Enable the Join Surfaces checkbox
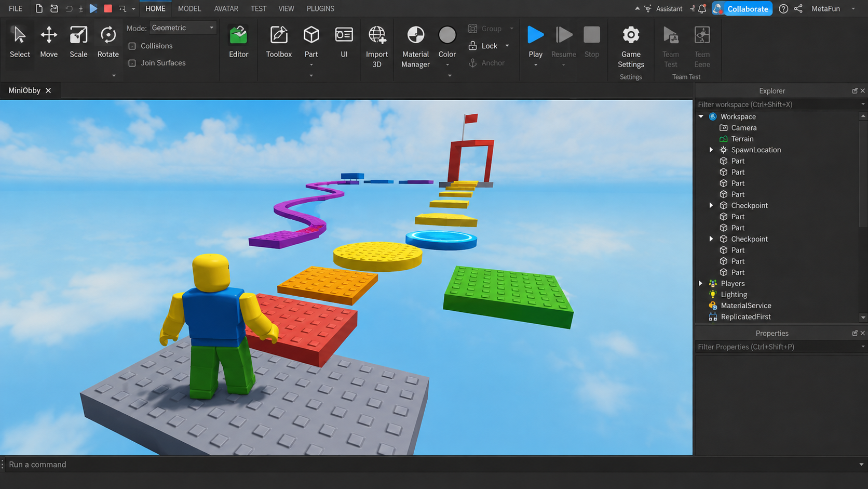Viewport: 868px width, 489px height. 132,63
